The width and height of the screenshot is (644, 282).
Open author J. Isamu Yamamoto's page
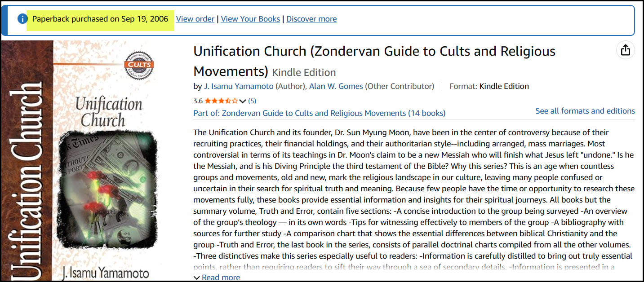click(x=239, y=86)
